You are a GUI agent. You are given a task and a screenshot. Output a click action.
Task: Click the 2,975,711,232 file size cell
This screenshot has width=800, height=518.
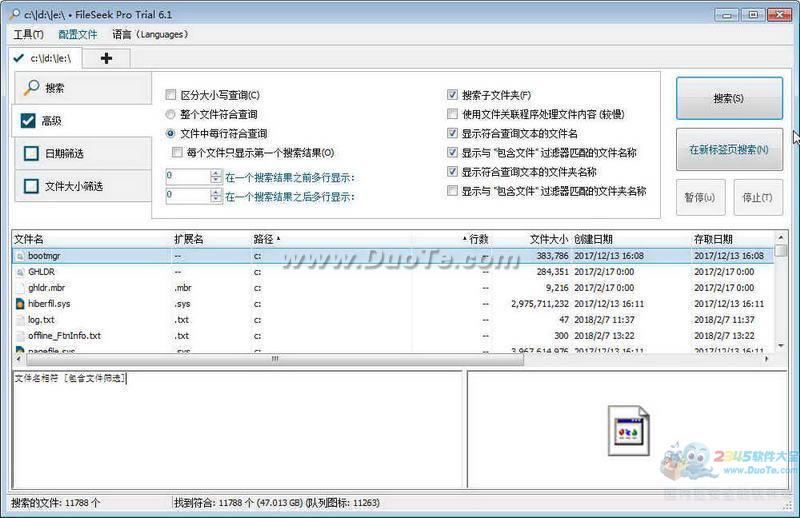(540, 304)
